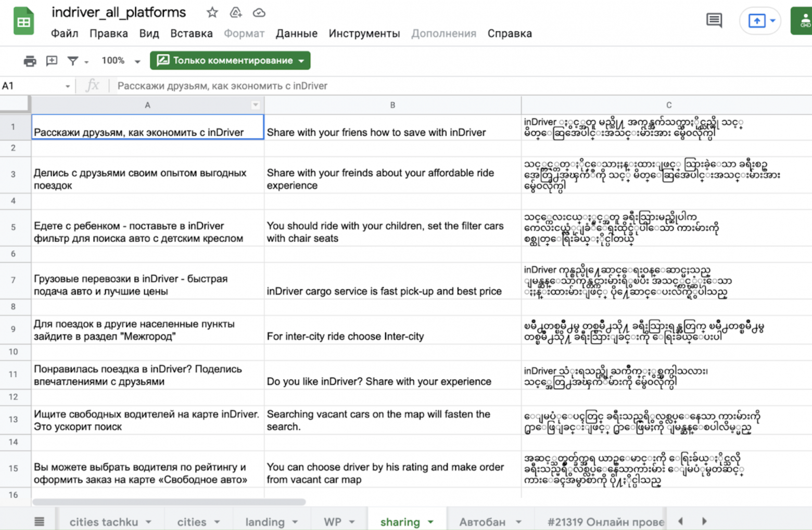This screenshot has height=530, width=812.
Task: Open the Вставка menu
Action: pos(192,33)
